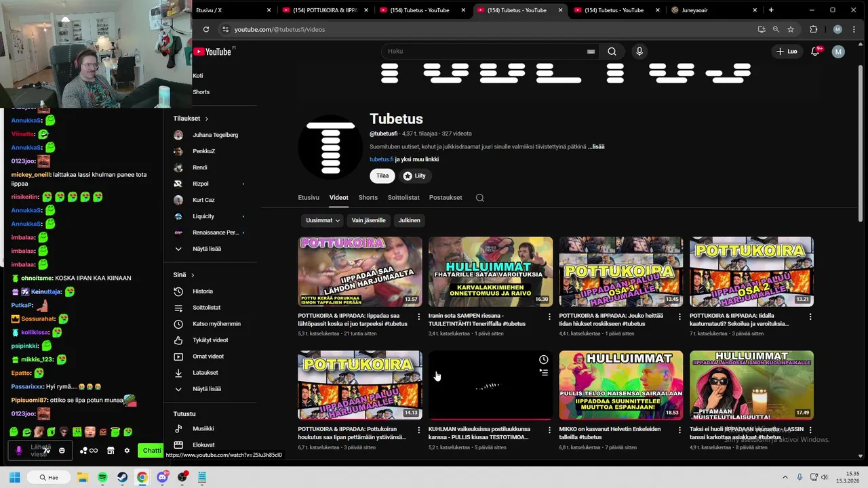The height and width of the screenshot is (488, 868).
Task: Open Discord from the taskbar
Action: pyautogui.click(x=162, y=477)
